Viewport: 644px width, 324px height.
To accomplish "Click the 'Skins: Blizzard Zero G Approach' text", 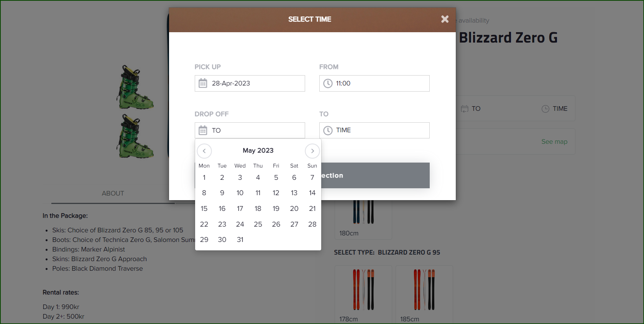I will [100, 259].
